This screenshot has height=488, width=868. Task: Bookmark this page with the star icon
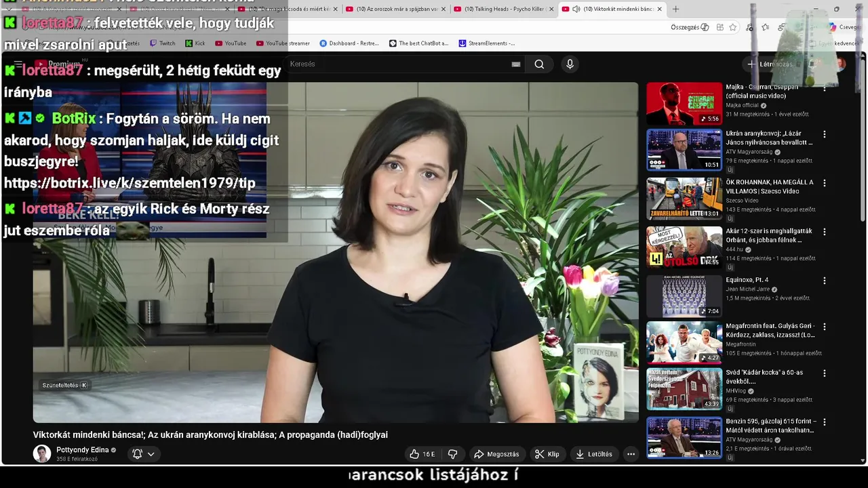pos(733,27)
